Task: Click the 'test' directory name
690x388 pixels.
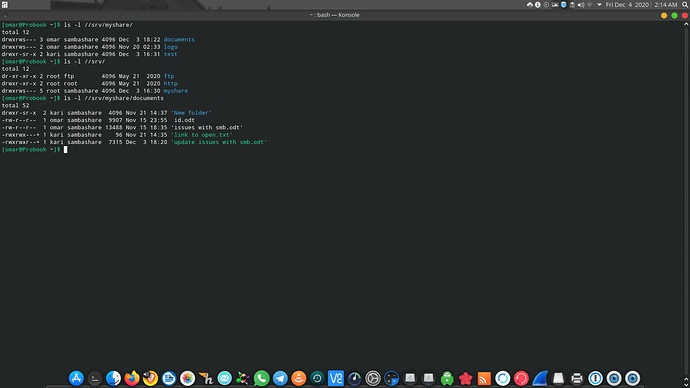Action: [x=171, y=54]
